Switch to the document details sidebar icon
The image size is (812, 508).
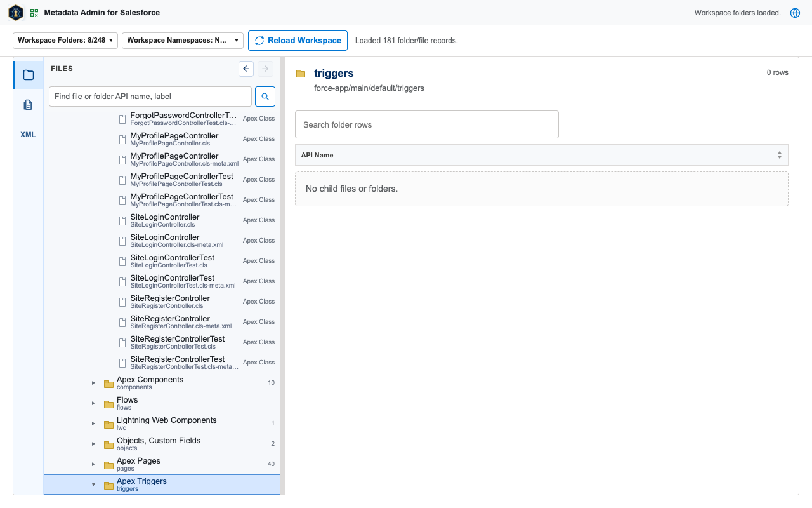pyautogui.click(x=29, y=105)
